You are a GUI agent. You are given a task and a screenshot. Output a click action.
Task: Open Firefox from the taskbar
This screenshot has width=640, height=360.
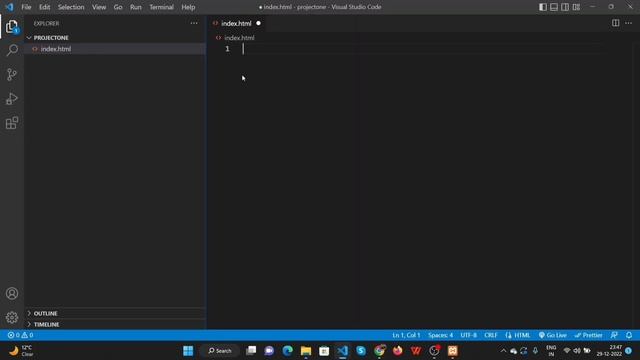point(398,351)
